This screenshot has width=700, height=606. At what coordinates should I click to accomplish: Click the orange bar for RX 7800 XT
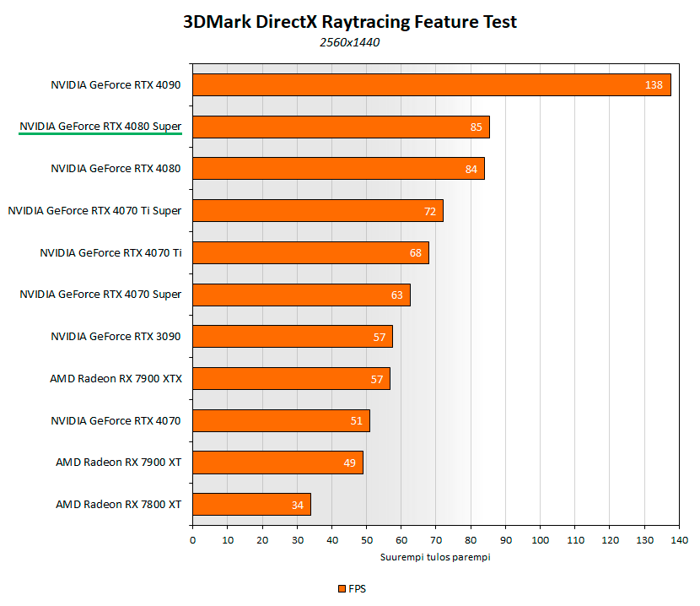[252, 505]
